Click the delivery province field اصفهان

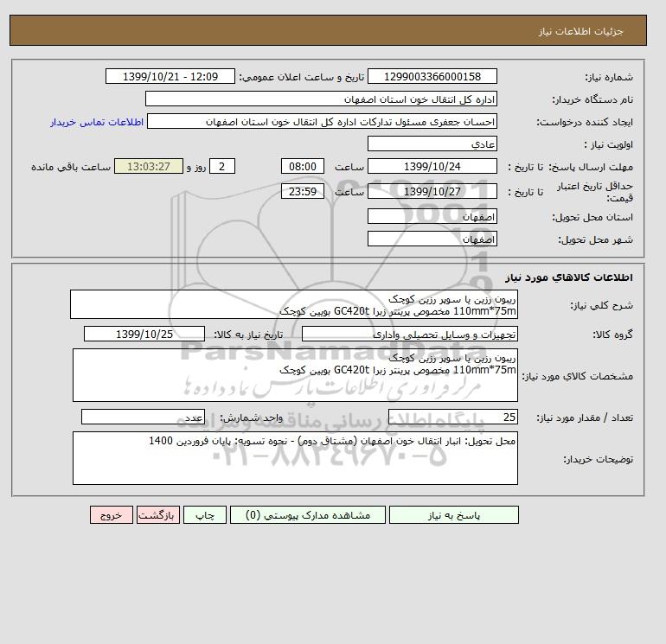coord(432,216)
